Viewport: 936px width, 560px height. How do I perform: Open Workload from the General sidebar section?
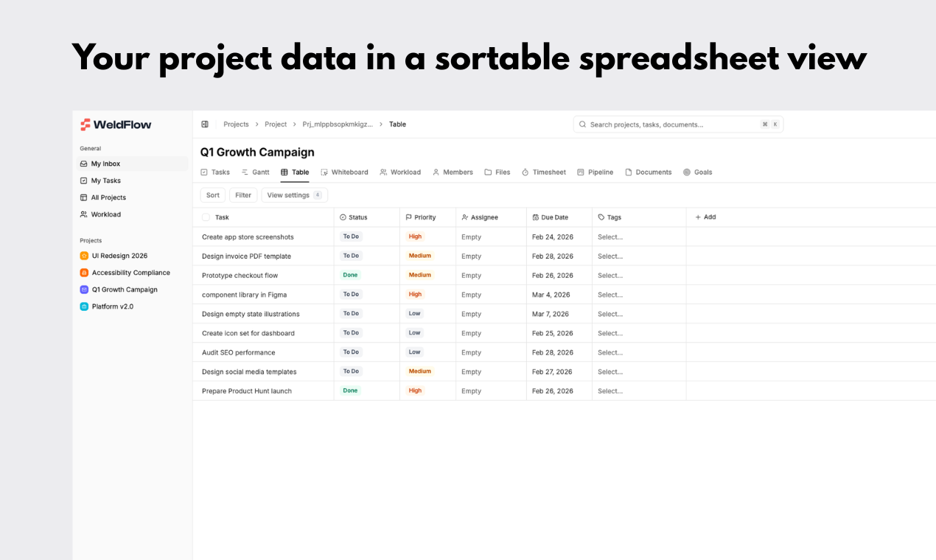click(x=106, y=214)
